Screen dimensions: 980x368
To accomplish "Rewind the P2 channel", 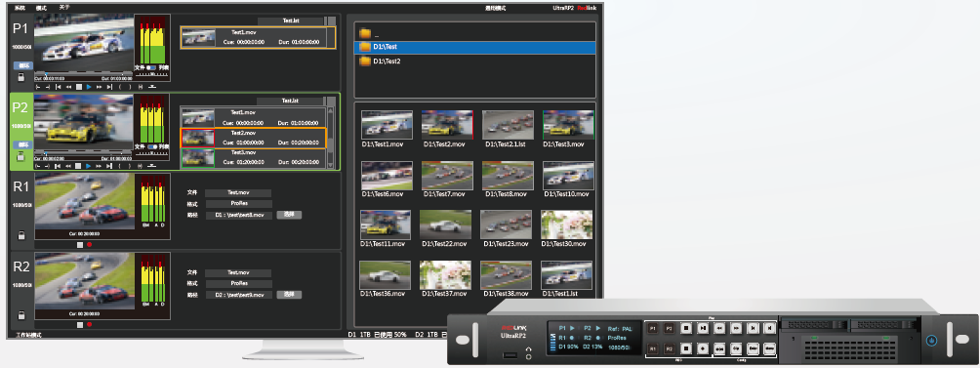I will (68, 166).
